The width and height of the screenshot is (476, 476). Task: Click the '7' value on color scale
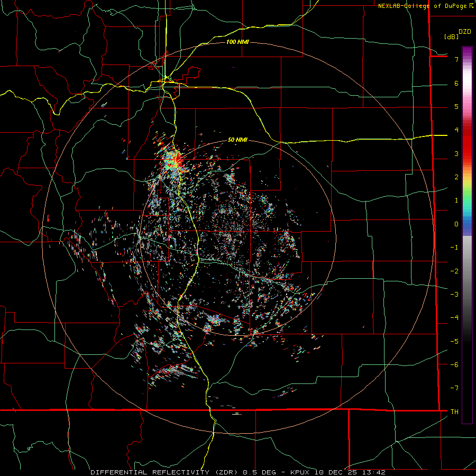456,59
